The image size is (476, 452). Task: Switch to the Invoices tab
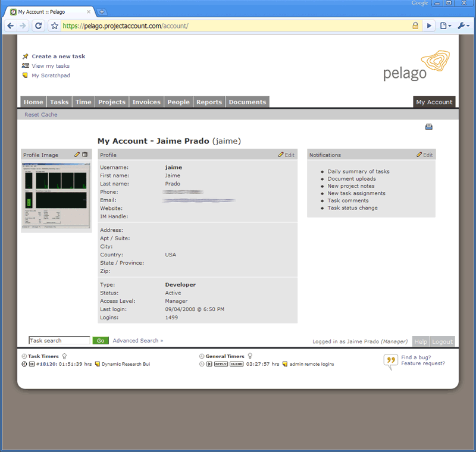[x=146, y=102]
